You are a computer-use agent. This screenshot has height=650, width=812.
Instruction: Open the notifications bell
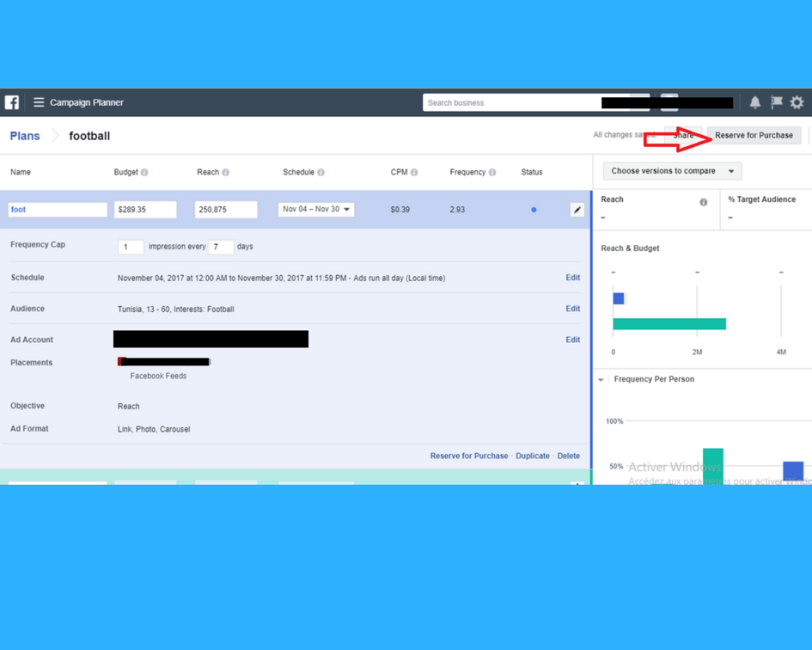point(754,102)
